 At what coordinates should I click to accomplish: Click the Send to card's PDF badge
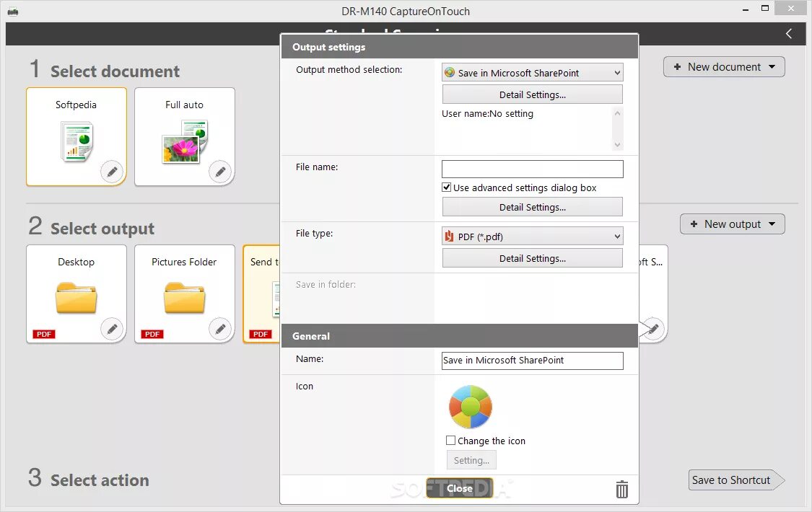point(261,334)
